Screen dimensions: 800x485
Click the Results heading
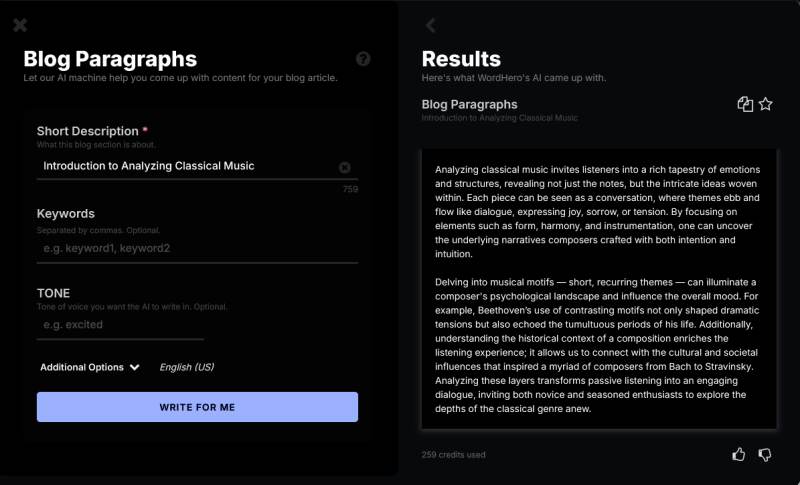coord(461,59)
